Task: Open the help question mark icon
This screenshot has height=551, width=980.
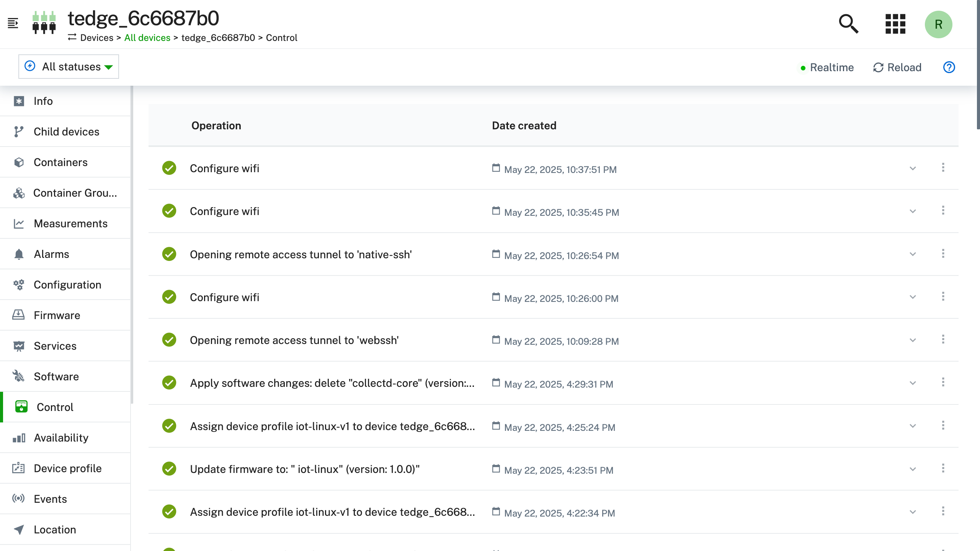Action: tap(949, 67)
